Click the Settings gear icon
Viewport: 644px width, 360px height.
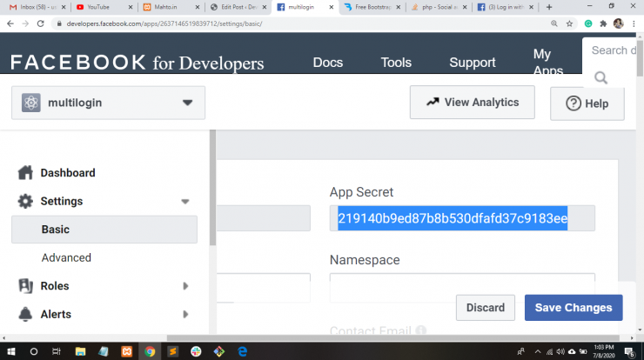(25, 201)
